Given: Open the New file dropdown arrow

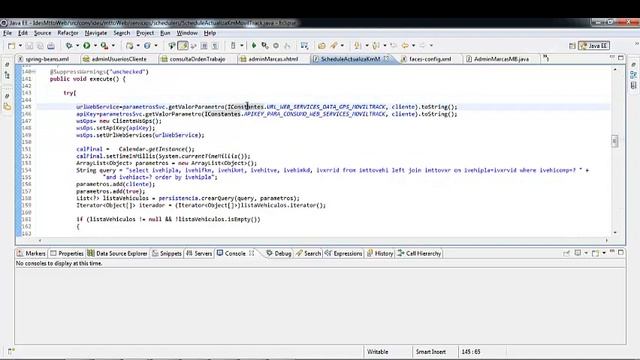Looking at the screenshot, I should [x=20, y=46].
